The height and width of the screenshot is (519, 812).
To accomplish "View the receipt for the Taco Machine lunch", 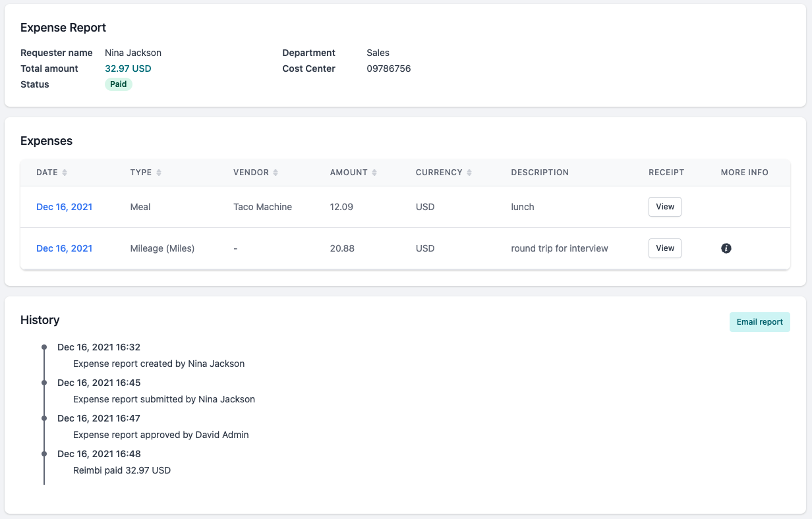I will coord(664,206).
